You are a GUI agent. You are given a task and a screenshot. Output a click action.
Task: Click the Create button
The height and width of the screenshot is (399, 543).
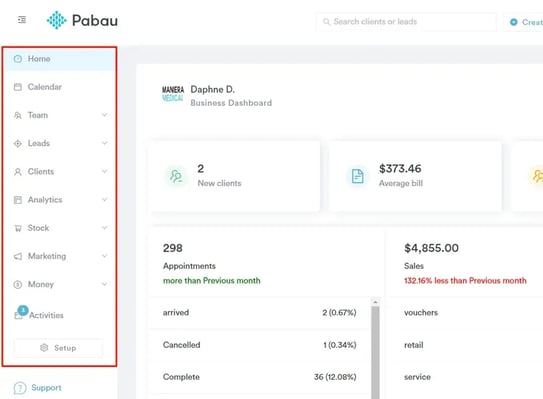[524, 22]
